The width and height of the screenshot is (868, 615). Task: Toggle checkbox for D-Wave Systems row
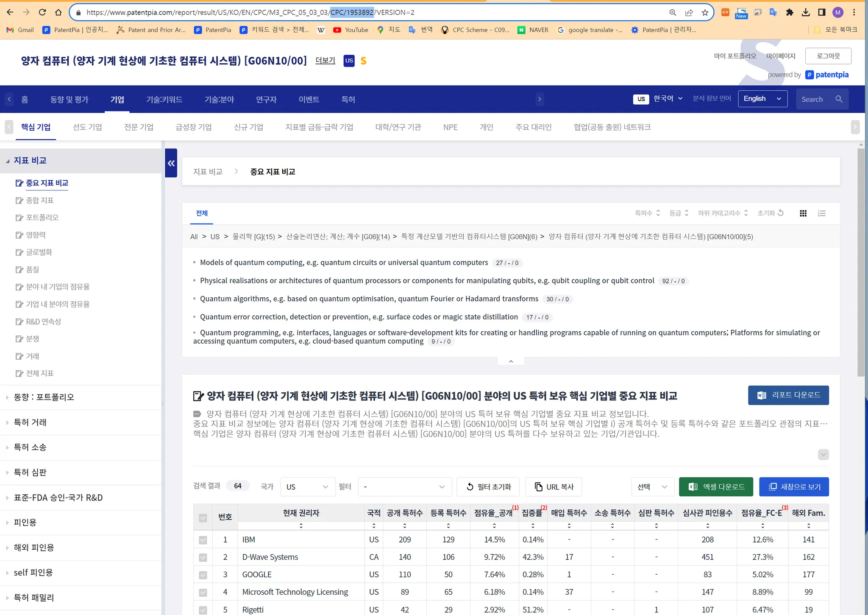click(203, 557)
